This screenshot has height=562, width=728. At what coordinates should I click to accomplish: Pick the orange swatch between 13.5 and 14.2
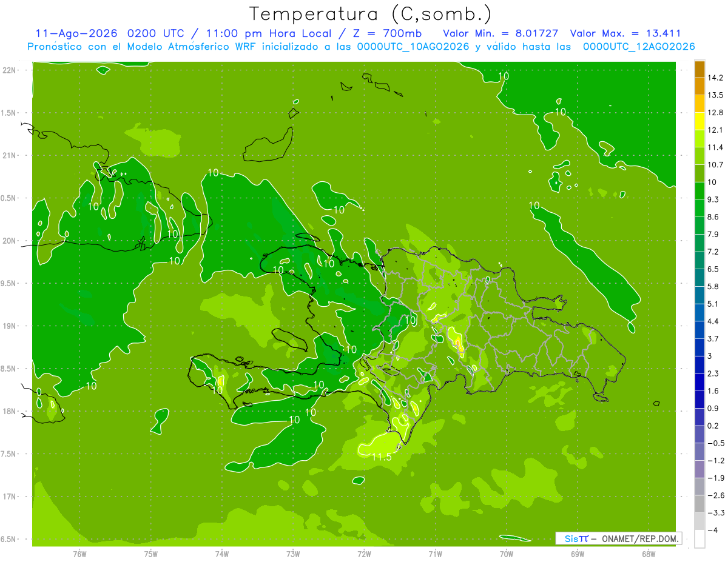699,86
